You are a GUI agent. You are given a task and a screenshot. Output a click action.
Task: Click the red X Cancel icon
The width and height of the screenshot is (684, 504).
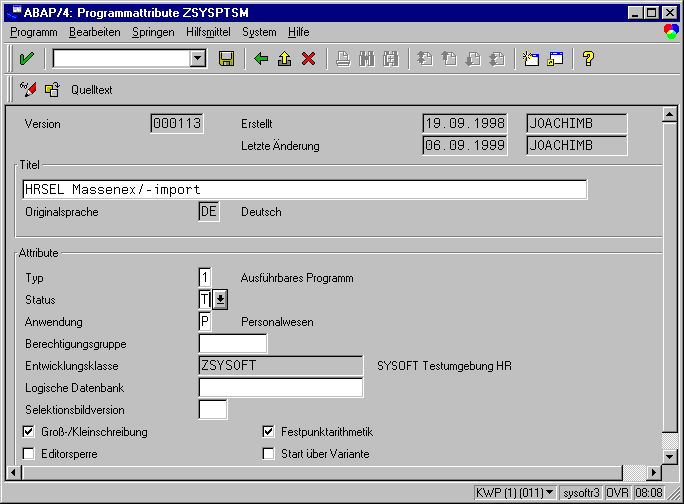(x=308, y=59)
